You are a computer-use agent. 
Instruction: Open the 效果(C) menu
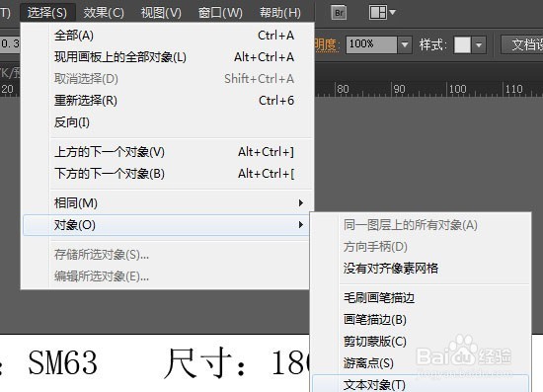104,13
